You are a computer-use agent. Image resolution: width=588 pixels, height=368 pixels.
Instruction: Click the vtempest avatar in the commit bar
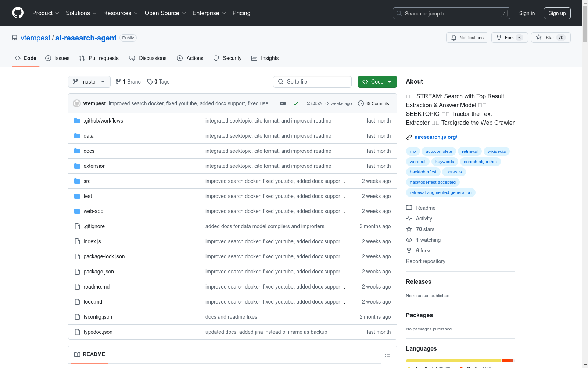tap(77, 103)
